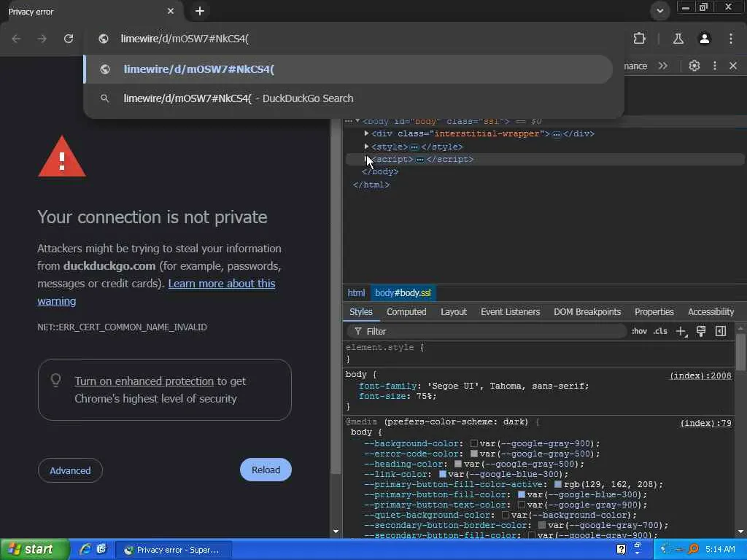Screen dimensions: 747x560
Task: Open the Extensions puzzle-piece icon
Action: point(639,39)
